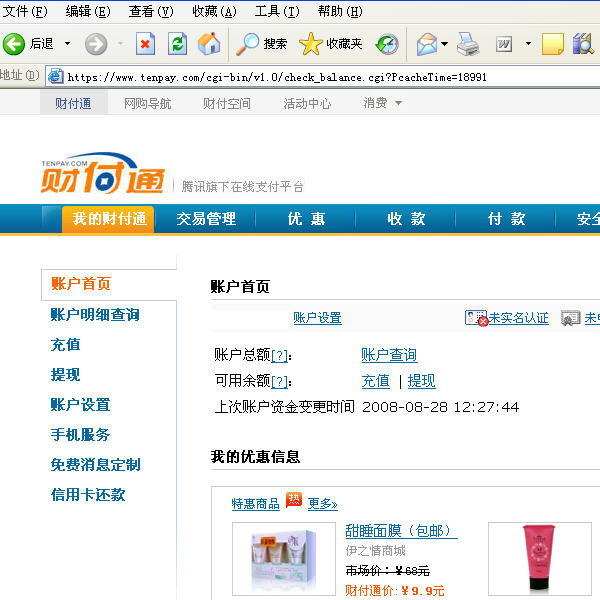600x600 pixels.
Task: Go to the browser Home page icon
Action: tap(209, 44)
